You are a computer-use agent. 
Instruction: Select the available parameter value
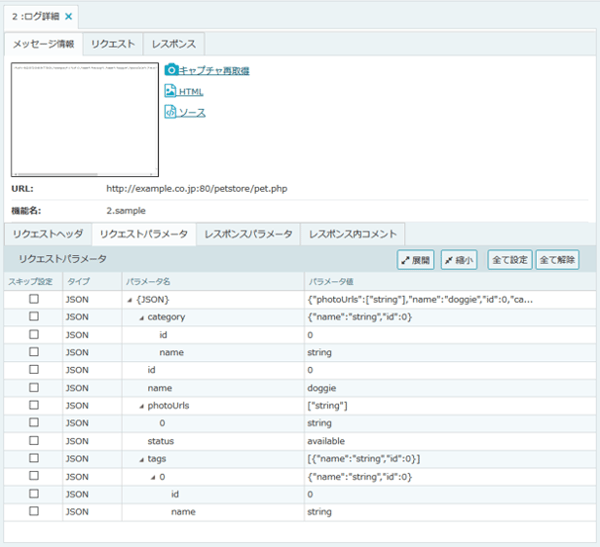[x=326, y=441]
